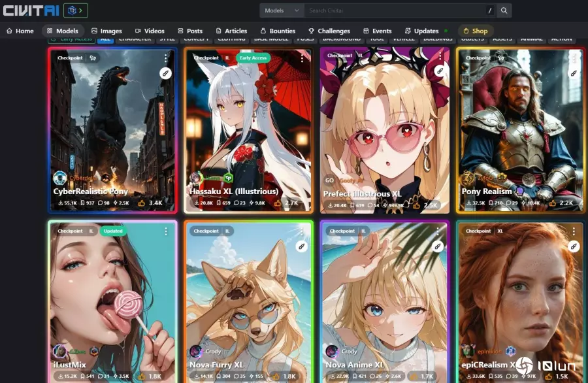Open the Hassaku XL (Illustrious) model title
Viewport: 588px width, 383px height.
point(234,191)
